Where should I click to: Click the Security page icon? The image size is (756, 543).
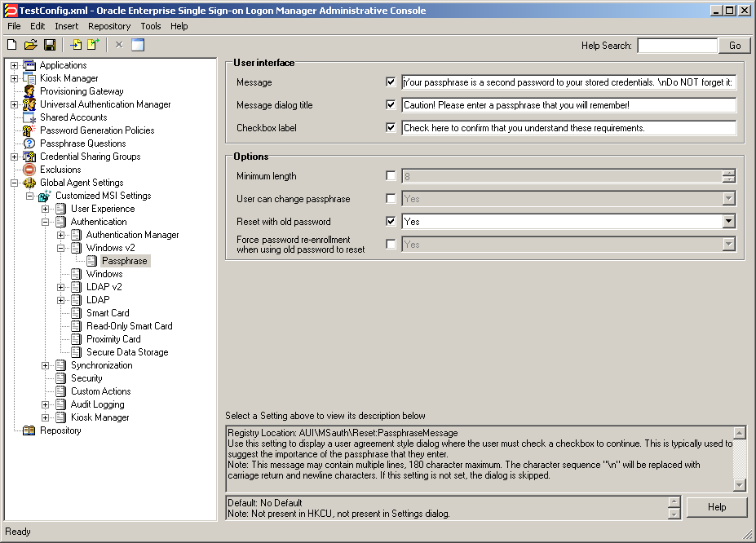tap(60, 378)
